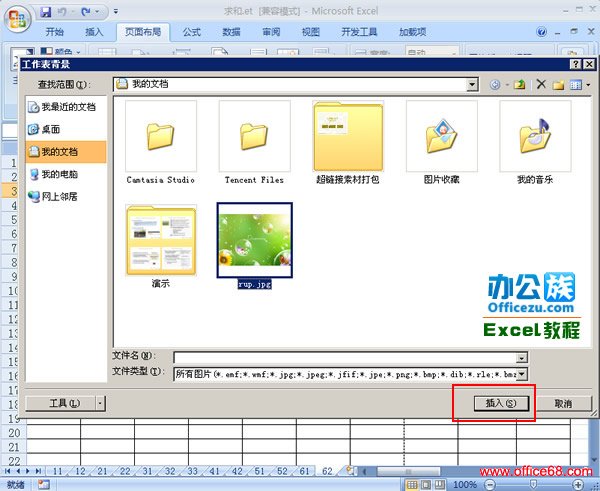Click the zoom in plus icon

[x=577, y=484]
